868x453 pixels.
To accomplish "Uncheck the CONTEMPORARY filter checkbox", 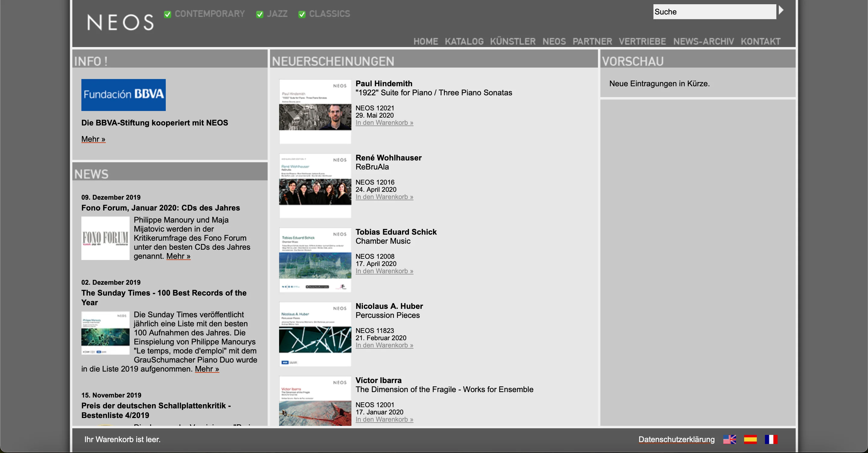I will pos(168,14).
